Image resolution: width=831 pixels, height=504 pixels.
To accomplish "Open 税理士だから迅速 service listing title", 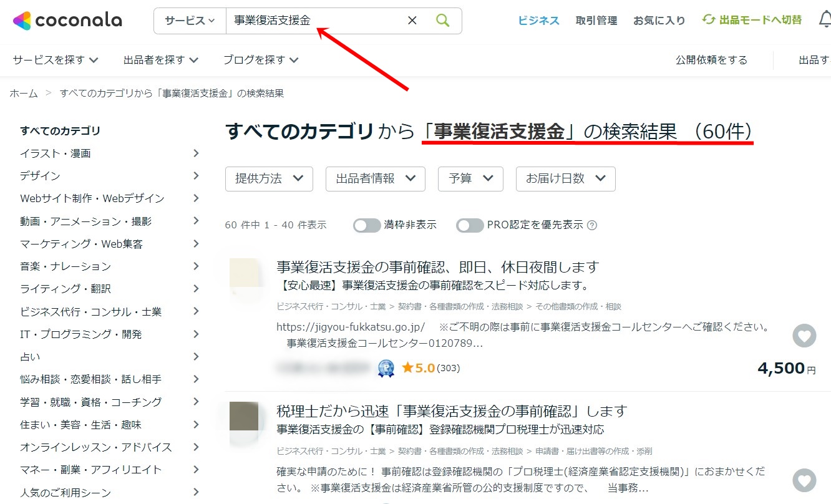I will pos(452,412).
